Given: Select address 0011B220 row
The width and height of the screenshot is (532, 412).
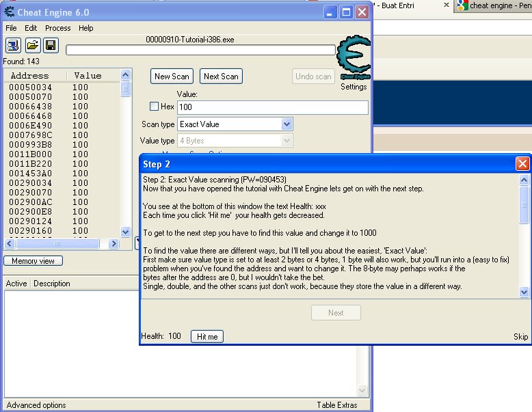Looking at the screenshot, I should tap(62, 163).
